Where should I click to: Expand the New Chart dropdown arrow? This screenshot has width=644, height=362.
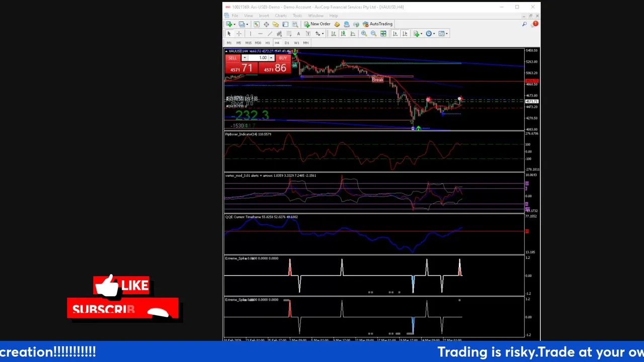pos(234,24)
